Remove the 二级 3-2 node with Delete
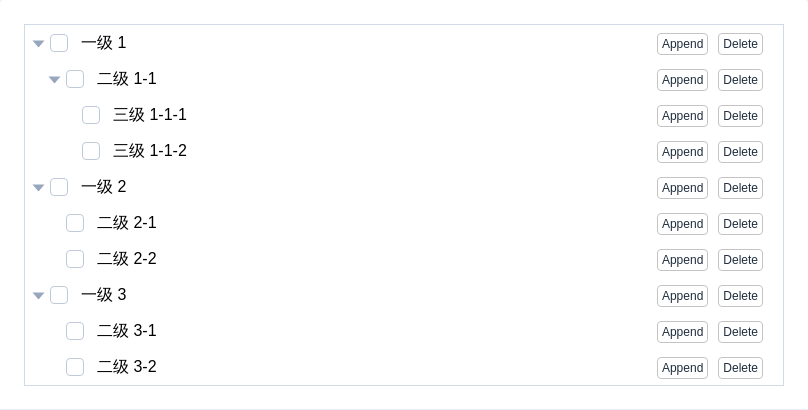The image size is (808, 410). 740,368
